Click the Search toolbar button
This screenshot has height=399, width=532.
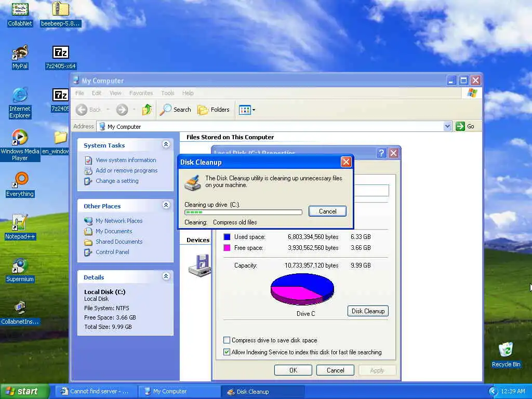click(x=175, y=110)
